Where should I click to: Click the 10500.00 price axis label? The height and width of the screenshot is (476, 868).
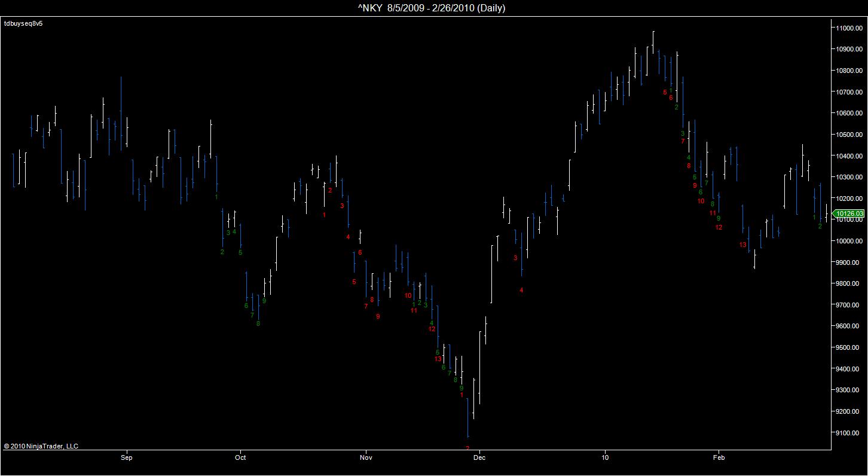click(x=849, y=135)
